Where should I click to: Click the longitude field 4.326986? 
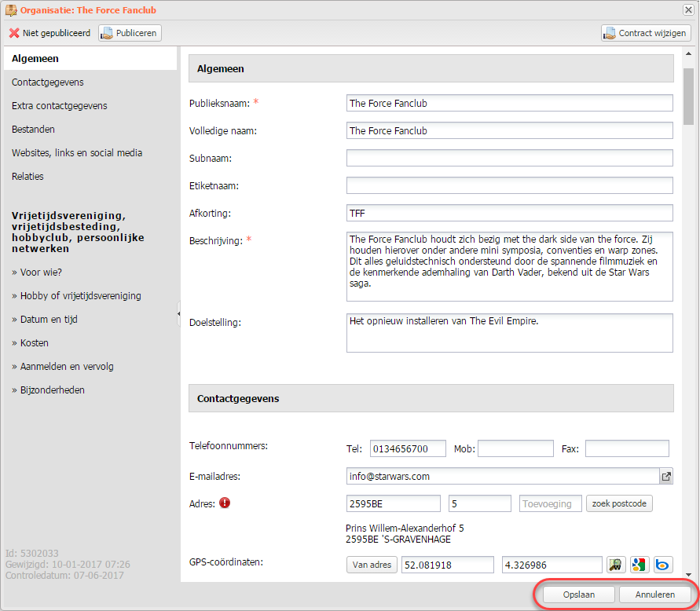click(x=552, y=565)
